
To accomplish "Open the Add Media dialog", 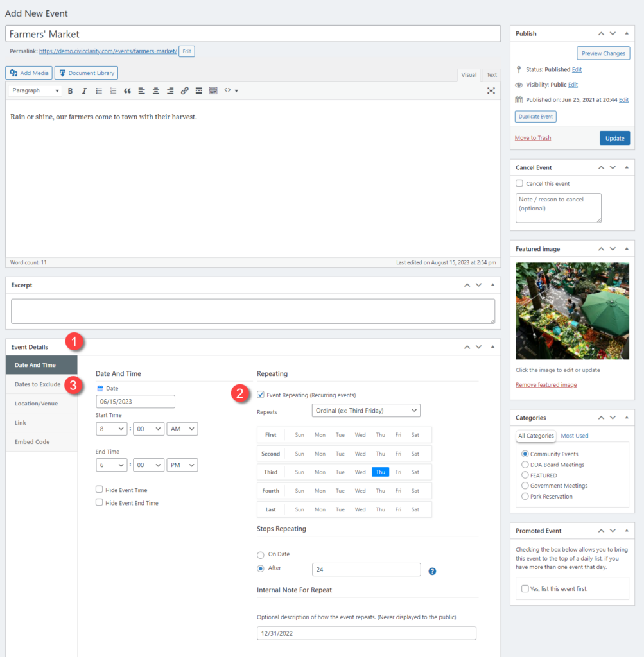I will pos(28,73).
